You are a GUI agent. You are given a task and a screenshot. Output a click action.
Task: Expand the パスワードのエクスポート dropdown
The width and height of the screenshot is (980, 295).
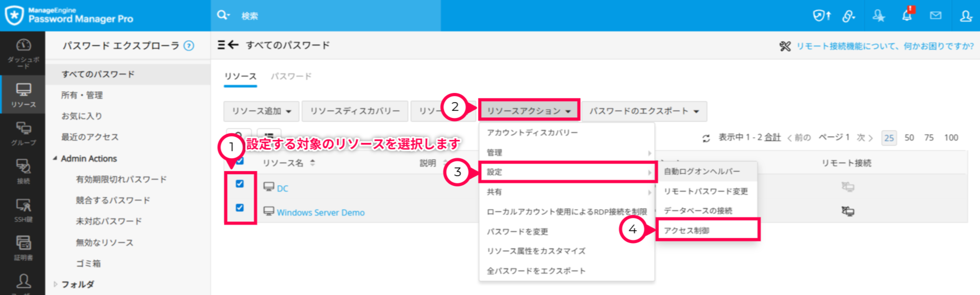pos(644,111)
